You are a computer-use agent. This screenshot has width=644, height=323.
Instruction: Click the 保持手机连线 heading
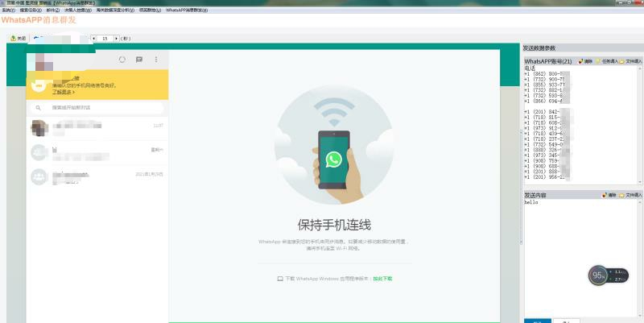(334, 225)
